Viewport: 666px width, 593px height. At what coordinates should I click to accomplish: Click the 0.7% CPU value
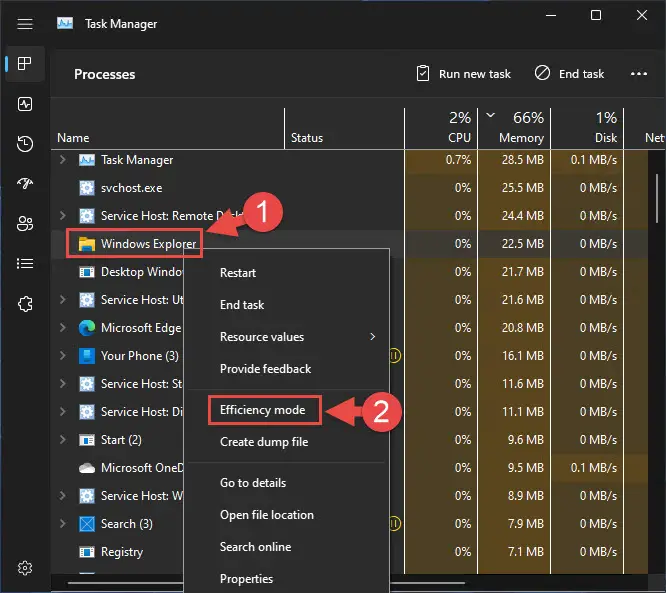click(458, 160)
